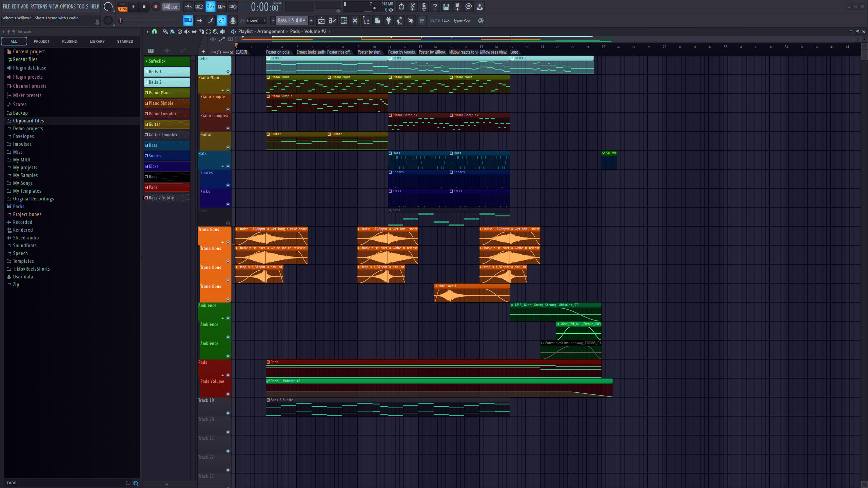The image size is (868, 488).
Task: Click the playlist magnet snap icon
Action: [x=155, y=32]
